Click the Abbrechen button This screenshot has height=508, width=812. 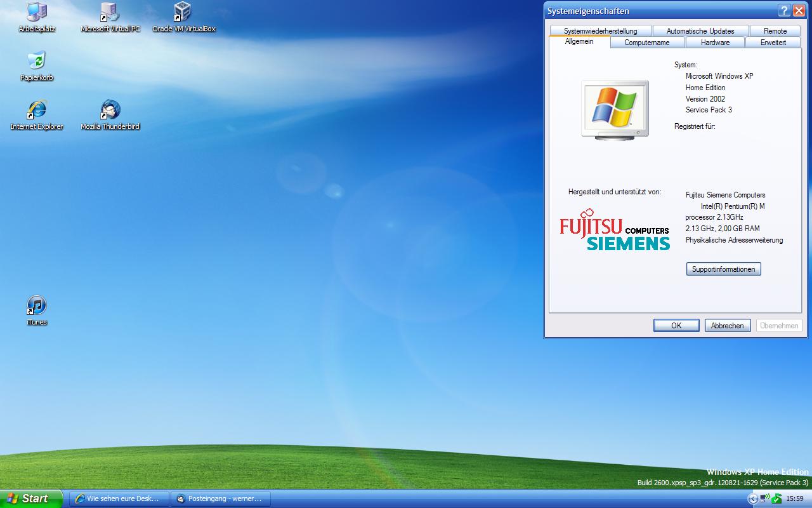point(728,326)
